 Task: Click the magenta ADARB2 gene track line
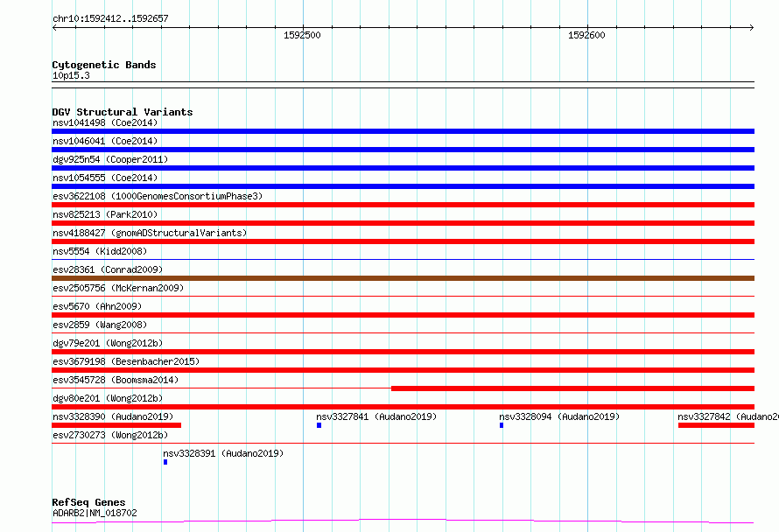[x=403, y=521]
